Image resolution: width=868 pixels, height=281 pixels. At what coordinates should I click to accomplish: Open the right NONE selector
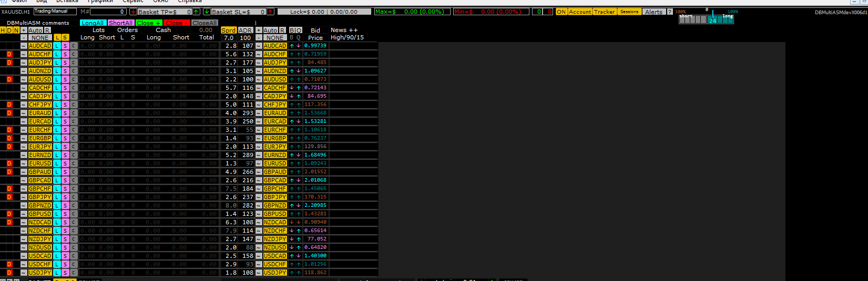(275, 37)
